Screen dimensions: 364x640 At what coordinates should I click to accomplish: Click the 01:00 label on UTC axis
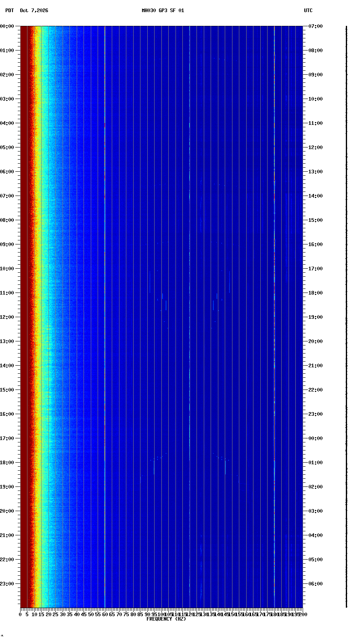(316, 463)
